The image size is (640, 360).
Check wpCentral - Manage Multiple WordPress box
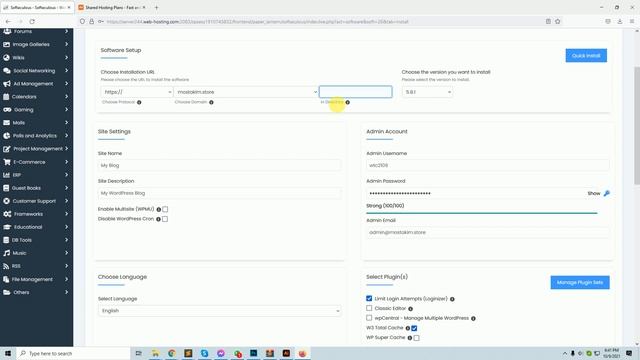pyautogui.click(x=369, y=318)
